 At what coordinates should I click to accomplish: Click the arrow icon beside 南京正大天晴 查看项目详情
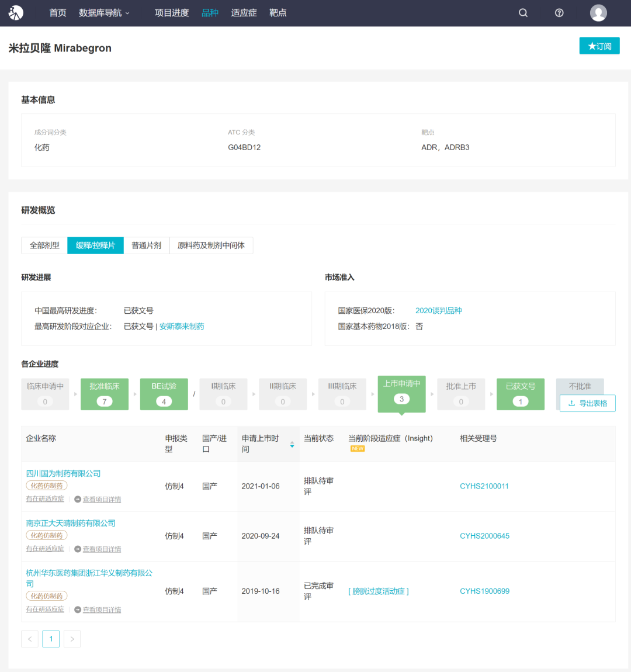point(78,549)
